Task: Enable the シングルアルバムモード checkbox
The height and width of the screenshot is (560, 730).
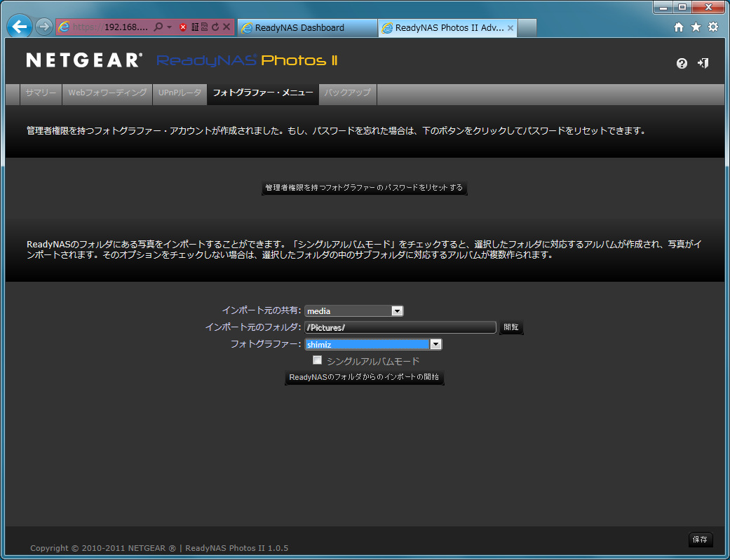Action: (x=317, y=360)
